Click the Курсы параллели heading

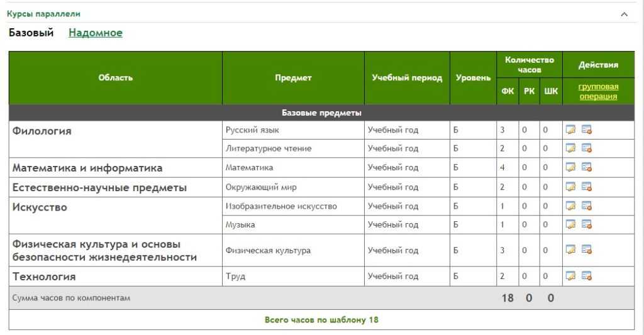43,14
